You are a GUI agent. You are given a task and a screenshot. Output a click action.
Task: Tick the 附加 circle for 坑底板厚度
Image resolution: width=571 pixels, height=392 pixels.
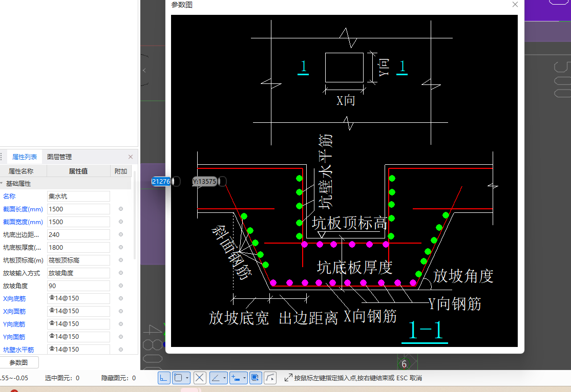click(x=121, y=247)
